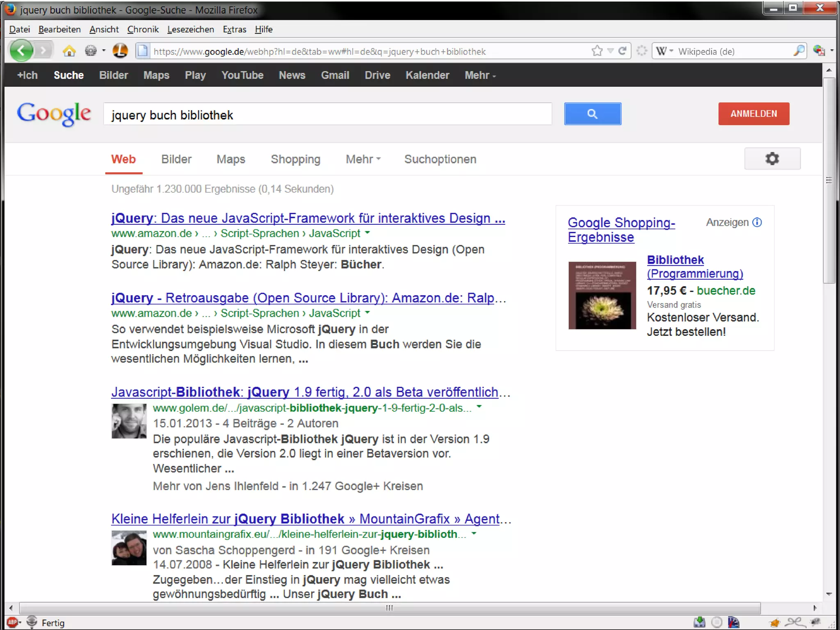
Task: Reload the page with the refresh icon
Action: (x=623, y=51)
